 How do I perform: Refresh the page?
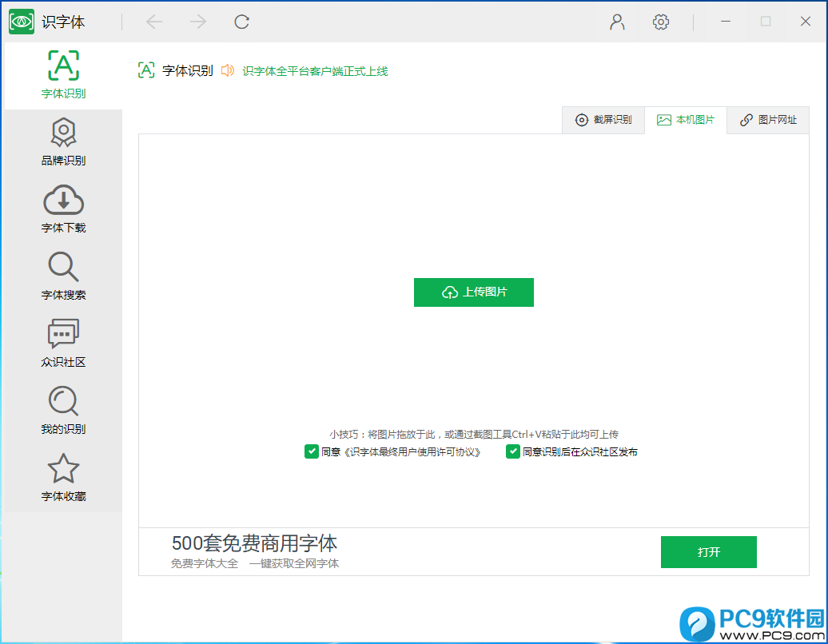point(242,22)
